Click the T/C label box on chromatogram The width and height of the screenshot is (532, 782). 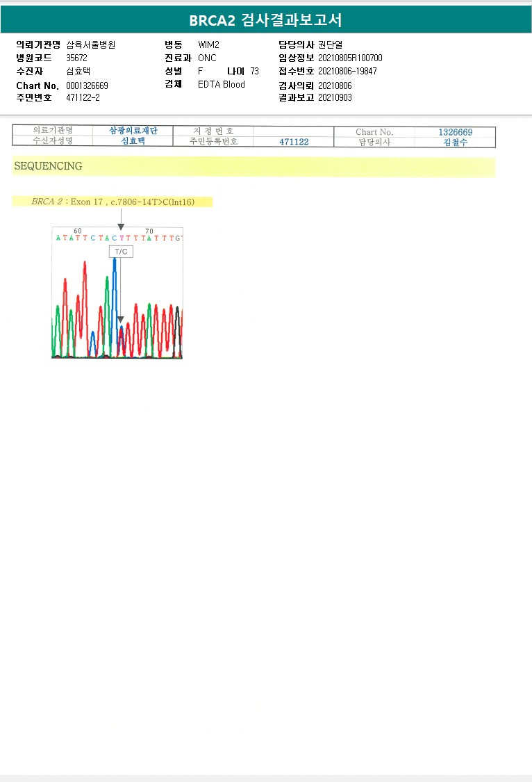pyautogui.click(x=121, y=252)
